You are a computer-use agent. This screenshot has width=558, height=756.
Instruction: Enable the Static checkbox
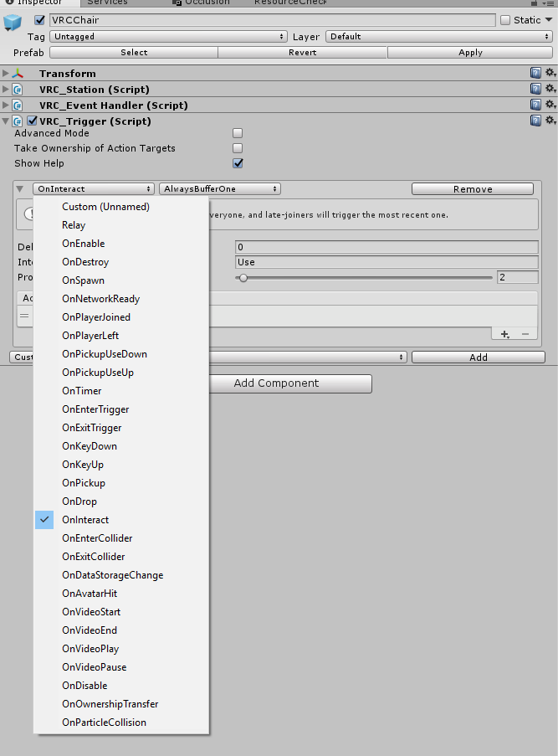[505, 20]
